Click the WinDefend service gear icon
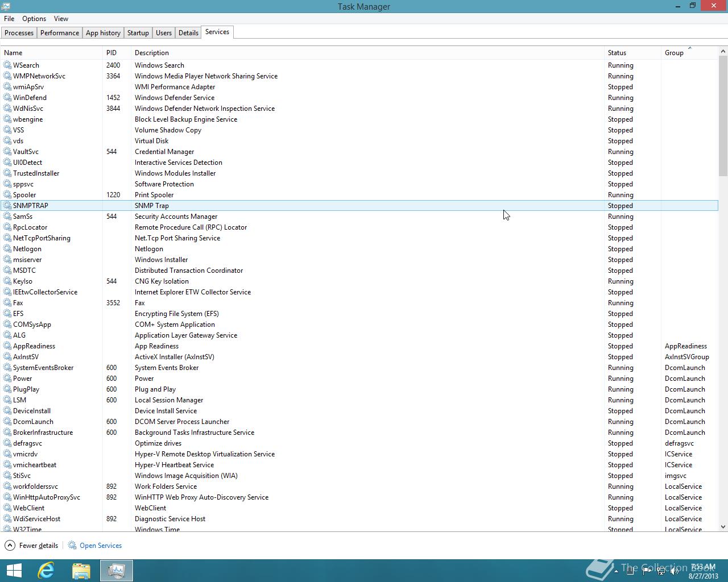728x582 pixels. pyautogui.click(x=7, y=98)
